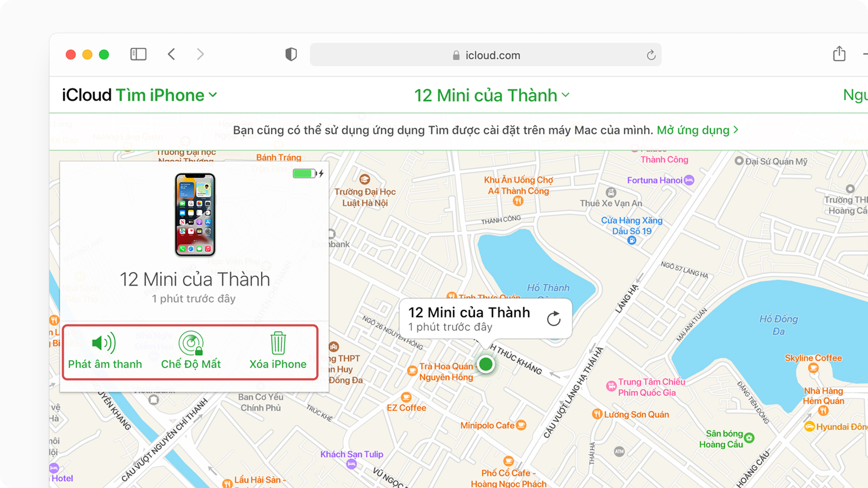Open the Mở ứng dụng link
Screen dimensions: 868x488
697,130
